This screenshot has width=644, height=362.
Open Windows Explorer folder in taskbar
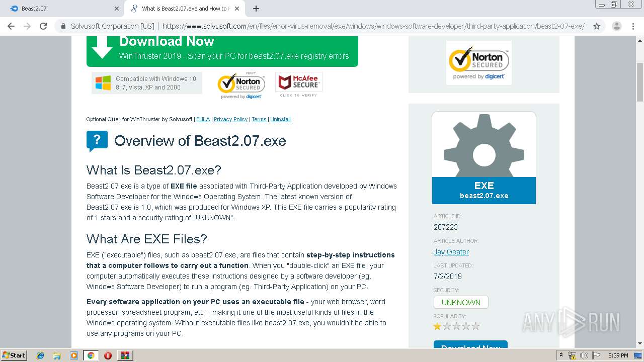(57, 355)
